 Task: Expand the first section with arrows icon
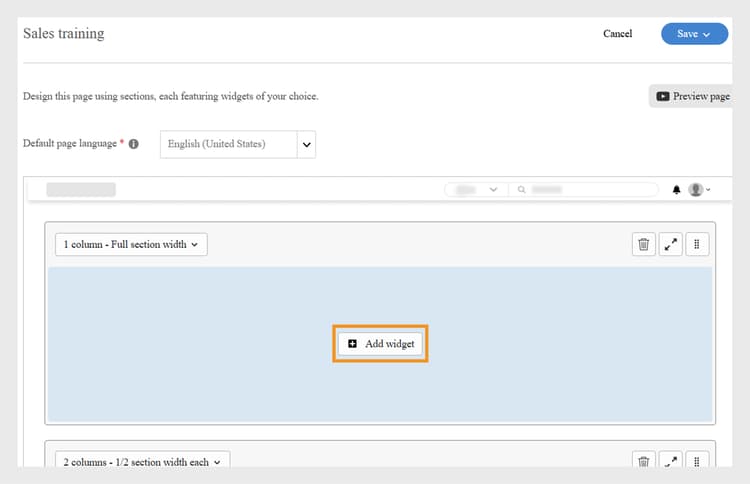click(x=670, y=244)
